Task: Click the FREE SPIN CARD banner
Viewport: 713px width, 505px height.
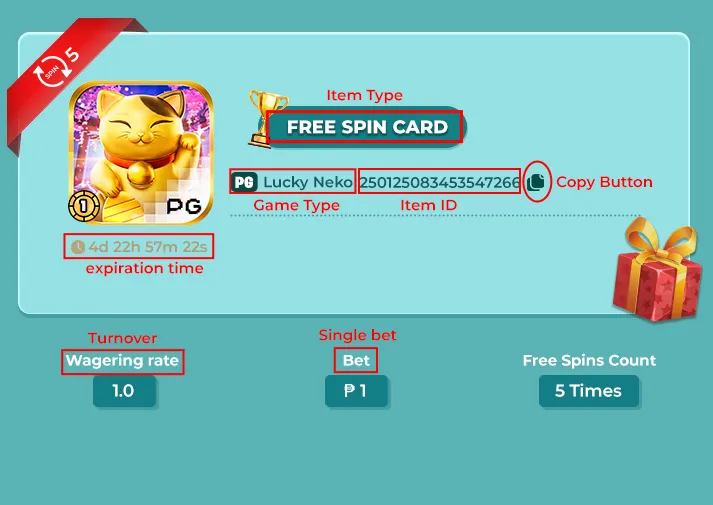Action: 367,127
